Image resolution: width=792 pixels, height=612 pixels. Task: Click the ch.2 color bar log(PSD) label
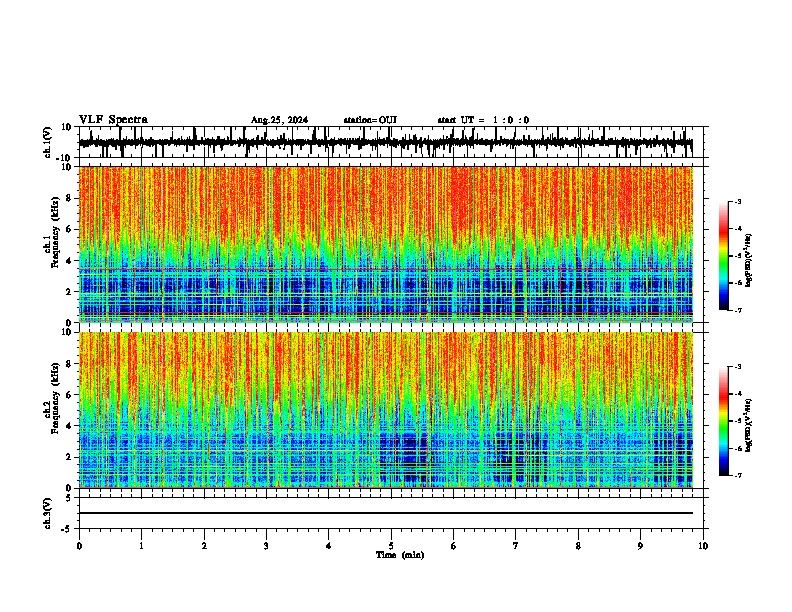click(x=749, y=425)
